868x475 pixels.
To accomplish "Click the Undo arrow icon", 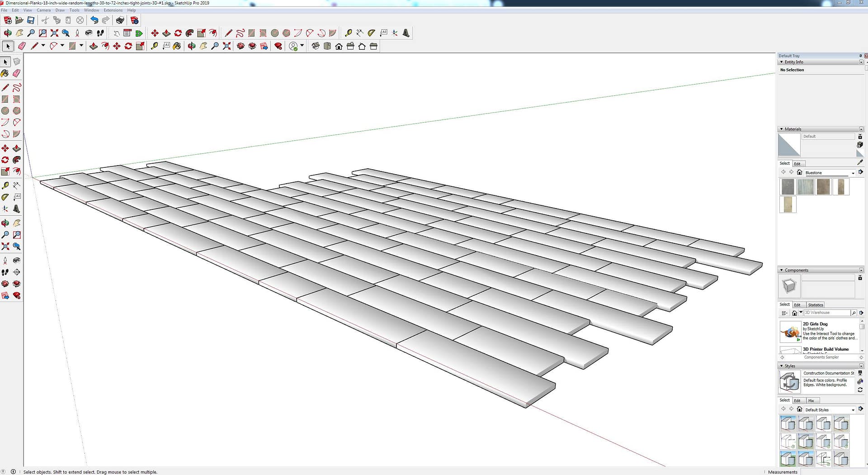I will [94, 20].
